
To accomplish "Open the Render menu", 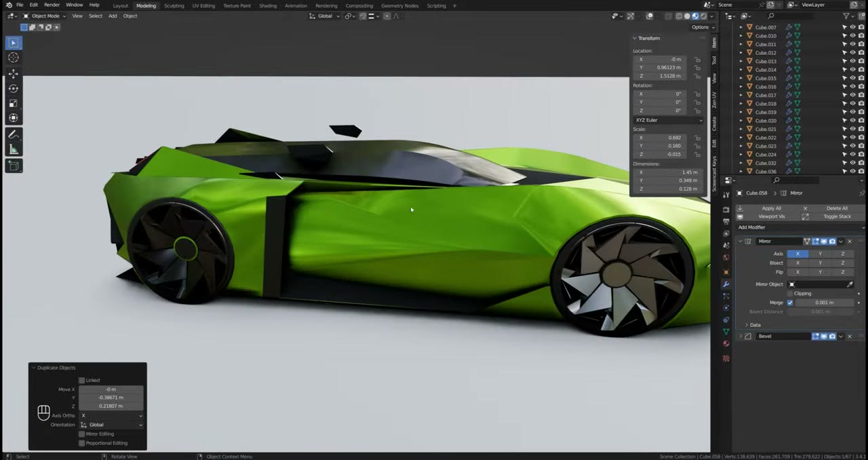I will tap(52, 5).
